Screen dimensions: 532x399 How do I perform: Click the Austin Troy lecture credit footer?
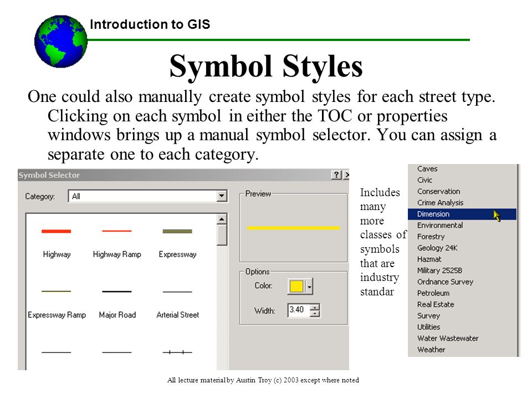click(x=263, y=380)
